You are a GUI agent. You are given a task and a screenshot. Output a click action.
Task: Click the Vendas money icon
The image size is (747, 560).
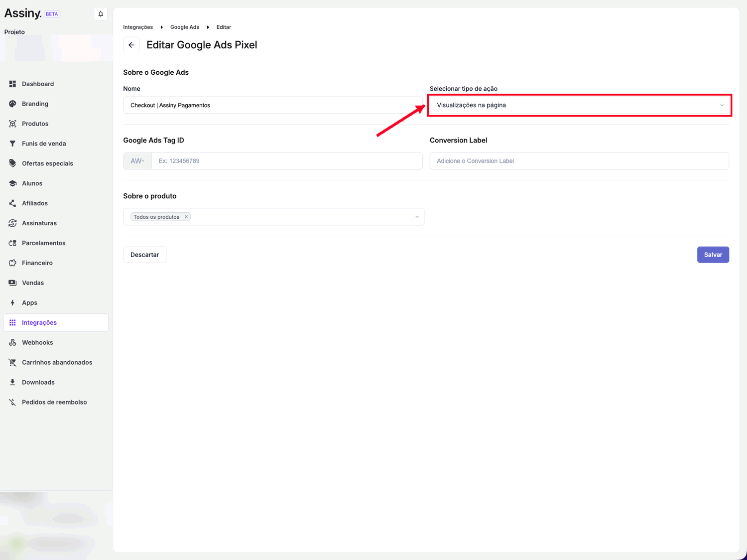tap(12, 283)
